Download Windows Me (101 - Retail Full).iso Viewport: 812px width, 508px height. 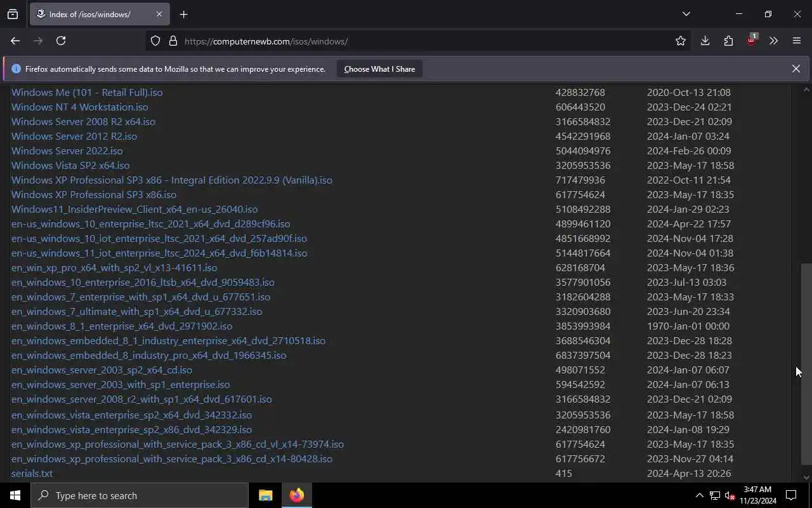87,92
